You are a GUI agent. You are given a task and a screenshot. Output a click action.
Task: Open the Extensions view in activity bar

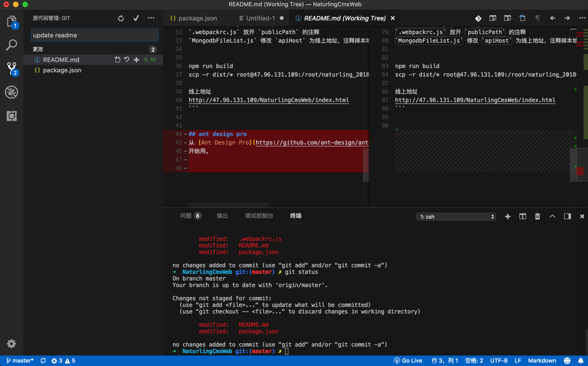tap(11, 116)
